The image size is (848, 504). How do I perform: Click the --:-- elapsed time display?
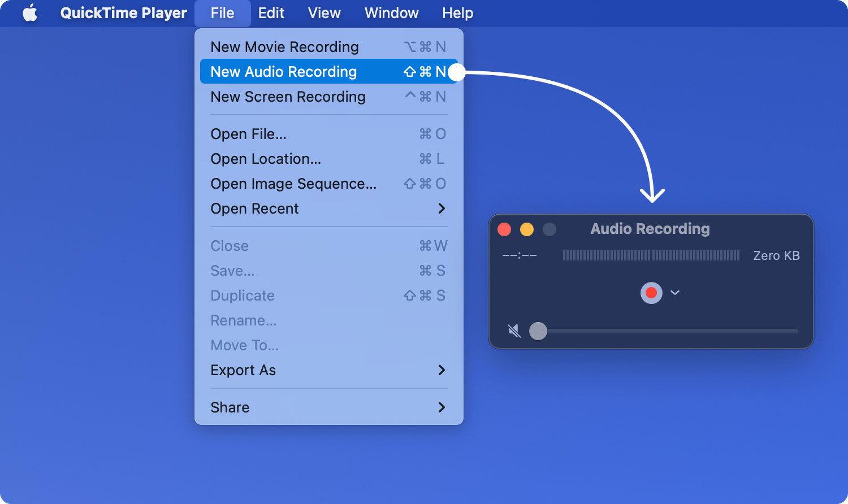coord(520,255)
